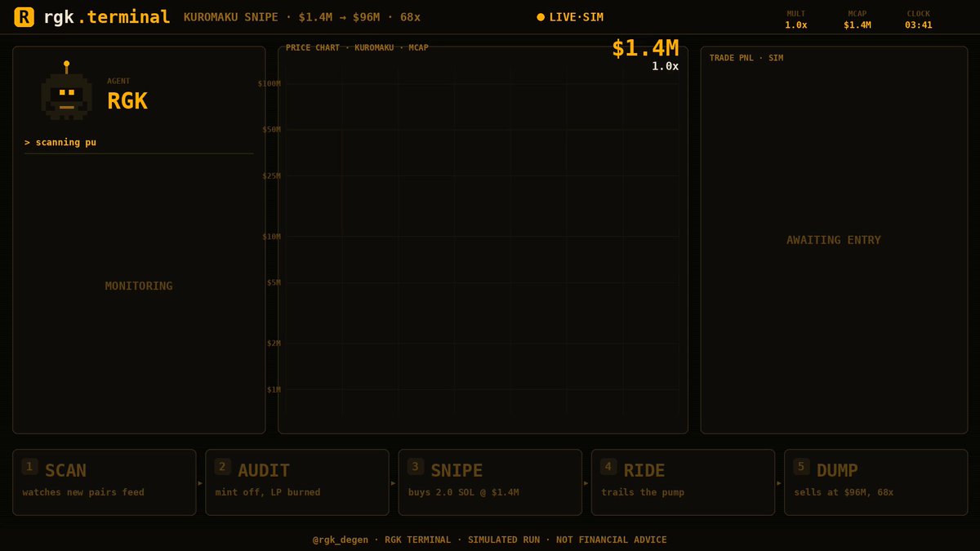The height and width of the screenshot is (551, 980).
Task: Click the rgk.terminal title
Action: (106, 17)
